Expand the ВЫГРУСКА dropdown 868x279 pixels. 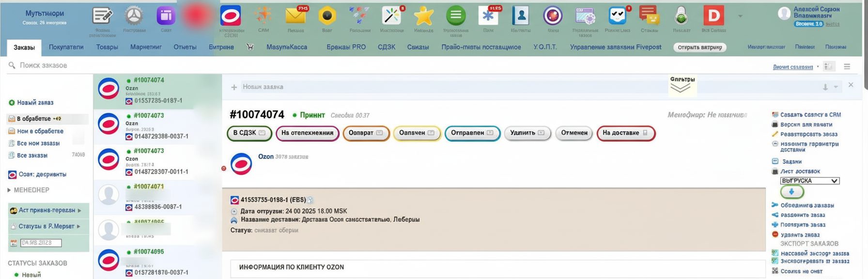(x=809, y=181)
